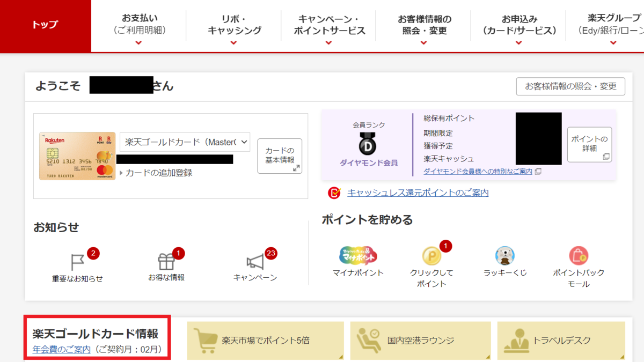Click the （ご契約月：02月） text
This screenshot has height=362, width=644.
coord(127,350)
